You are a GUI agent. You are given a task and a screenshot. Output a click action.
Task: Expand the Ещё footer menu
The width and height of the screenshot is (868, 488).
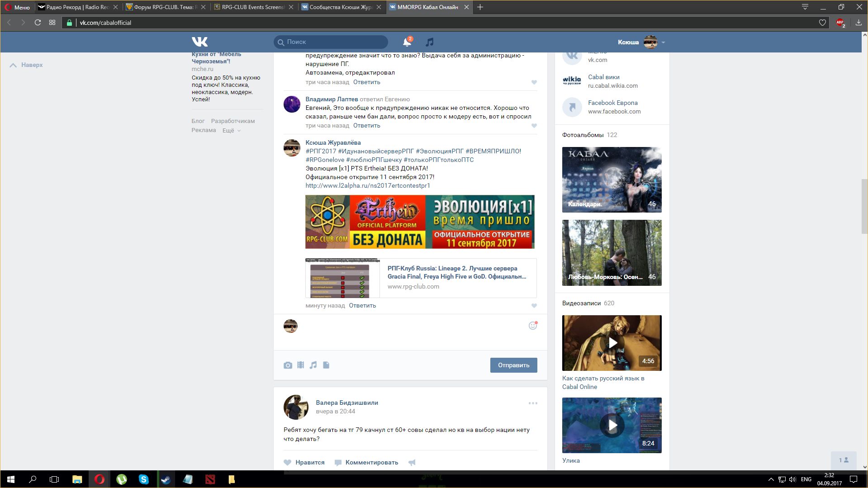pos(232,130)
